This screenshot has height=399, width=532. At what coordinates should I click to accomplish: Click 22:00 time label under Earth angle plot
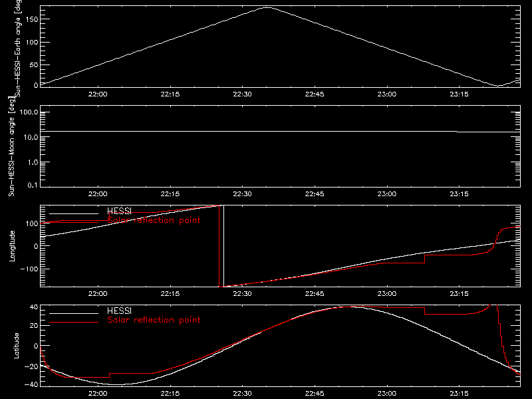pyautogui.click(x=98, y=94)
